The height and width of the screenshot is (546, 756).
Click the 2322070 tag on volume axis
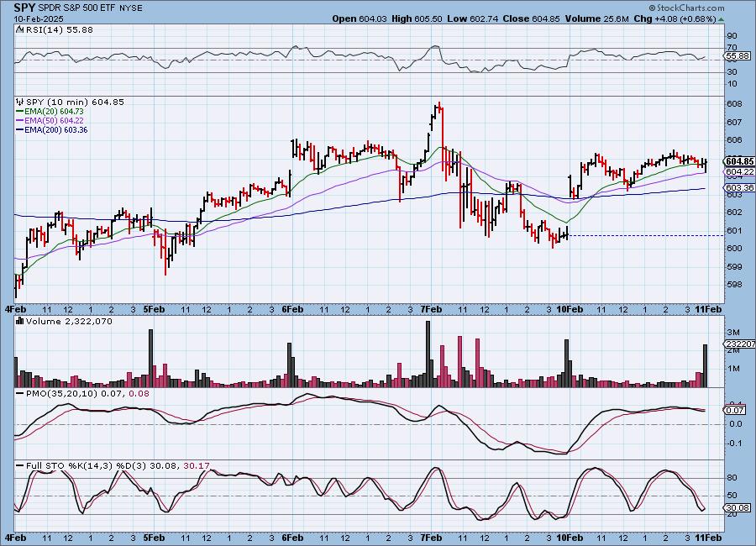(739, 344)
